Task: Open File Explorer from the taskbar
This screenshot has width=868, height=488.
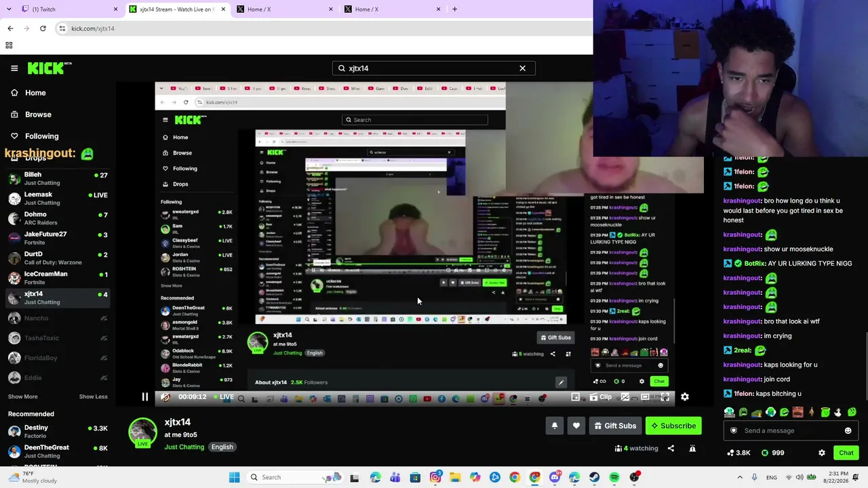Action: click(x=455, y=477)
